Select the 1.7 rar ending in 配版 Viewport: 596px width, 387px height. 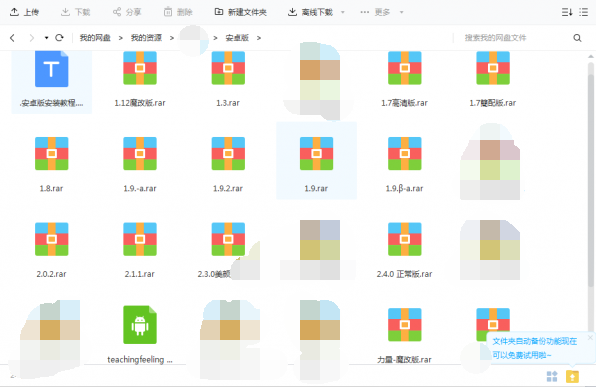[x=493, y=68]
